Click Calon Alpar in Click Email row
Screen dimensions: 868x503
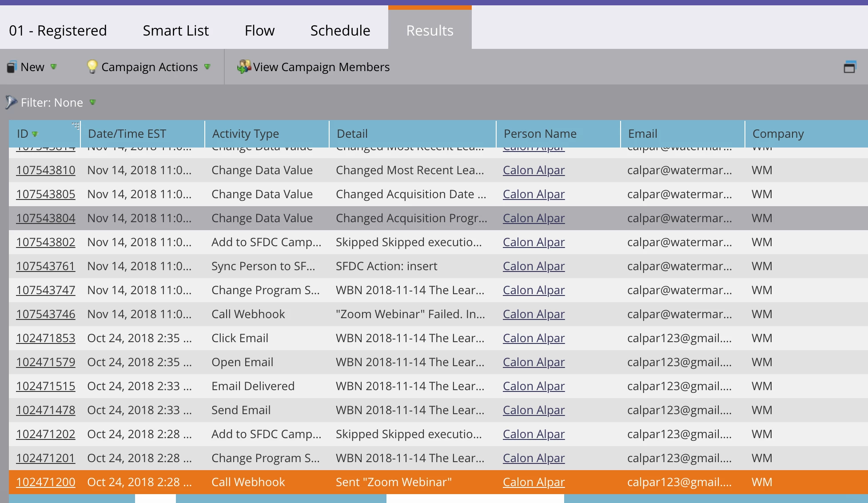click(534, 338)
